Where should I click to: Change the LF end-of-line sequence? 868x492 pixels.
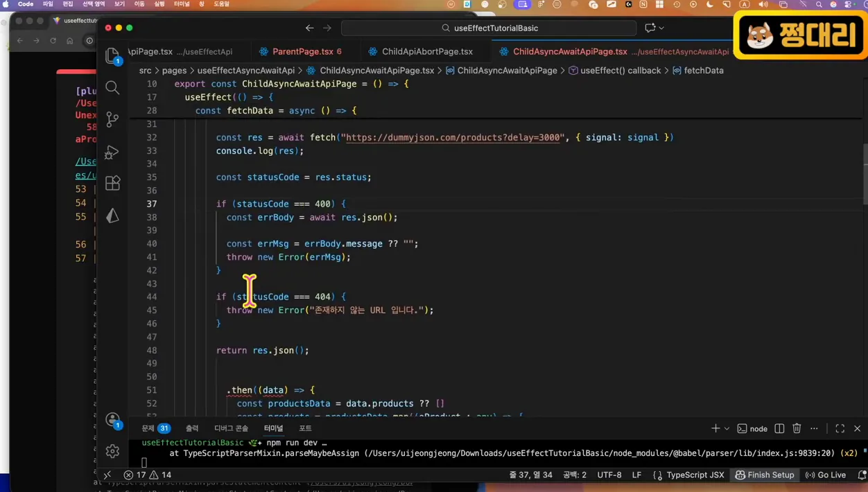coord(636,475)
